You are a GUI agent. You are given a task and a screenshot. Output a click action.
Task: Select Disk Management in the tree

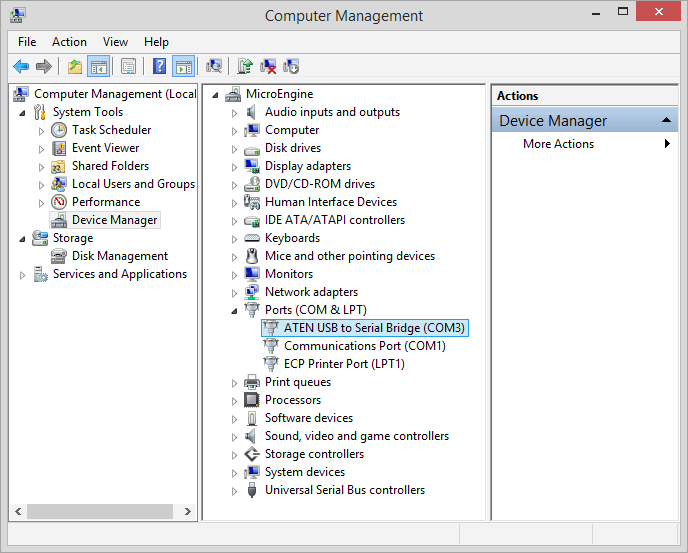tap(119, 256)
